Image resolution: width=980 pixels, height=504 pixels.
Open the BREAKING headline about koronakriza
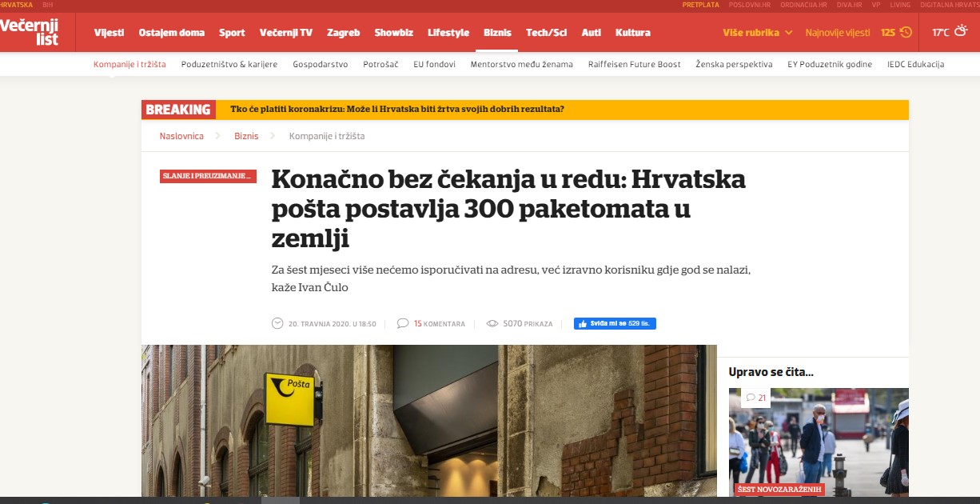396,110
